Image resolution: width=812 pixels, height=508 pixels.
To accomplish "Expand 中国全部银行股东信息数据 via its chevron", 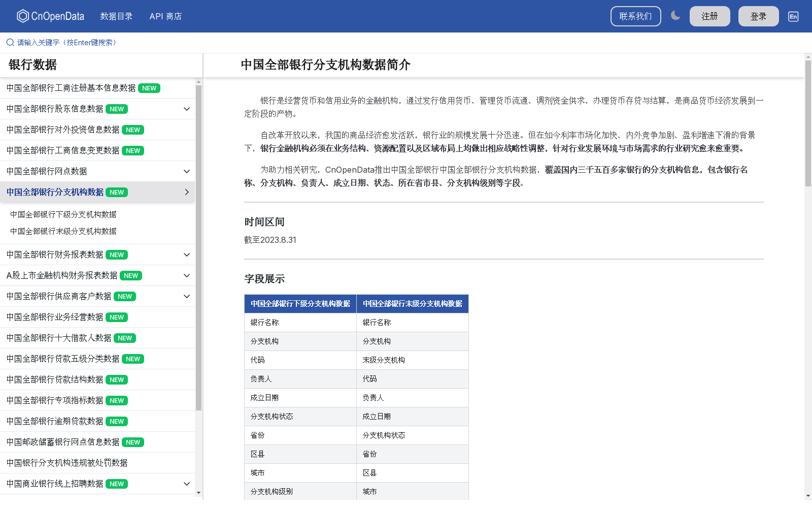I will [186, 109].
